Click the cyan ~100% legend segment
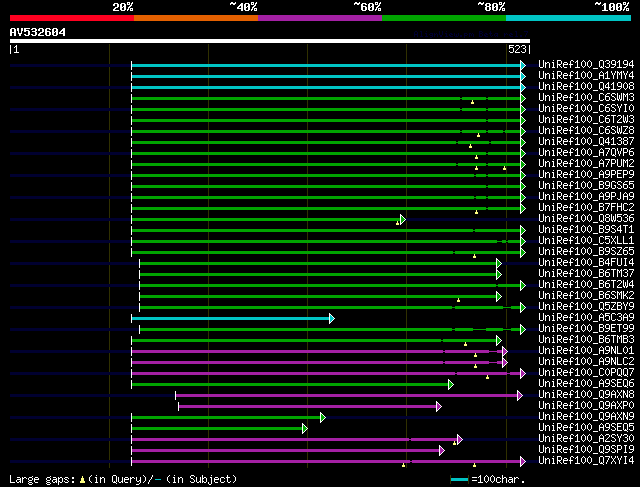This screenshot has height=487, width=640. [568, 18]
